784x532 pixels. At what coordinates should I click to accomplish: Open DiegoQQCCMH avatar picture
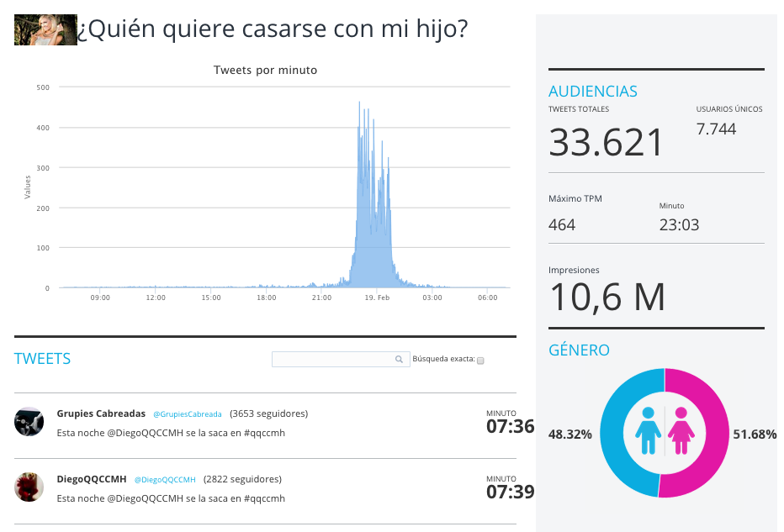29,487
